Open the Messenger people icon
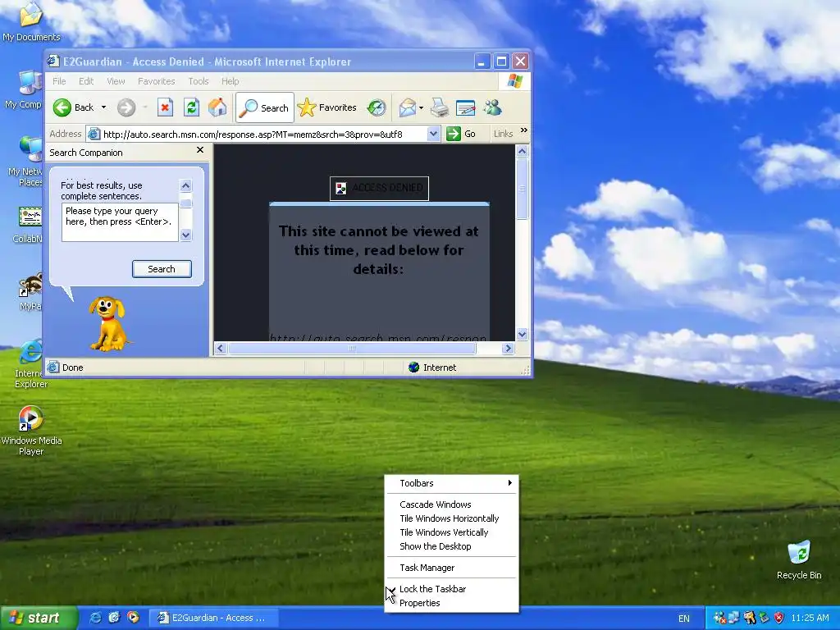 (x=492, y=107)
